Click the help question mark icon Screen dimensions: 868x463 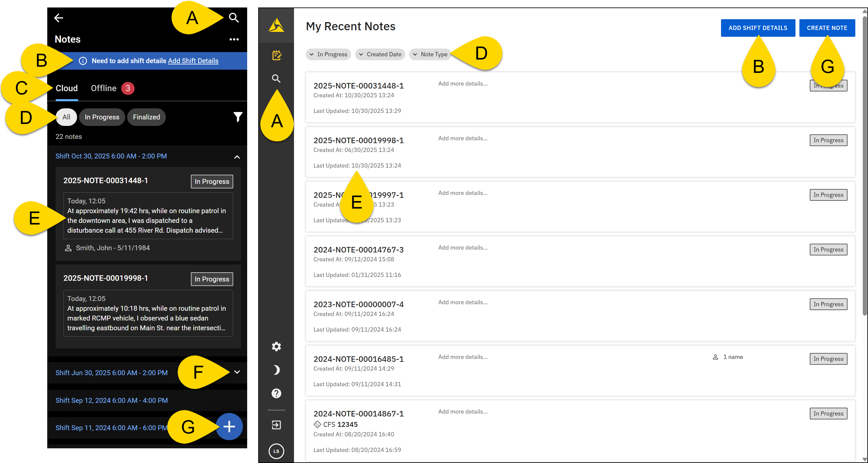pyautogui.click(x=276, y=393)
